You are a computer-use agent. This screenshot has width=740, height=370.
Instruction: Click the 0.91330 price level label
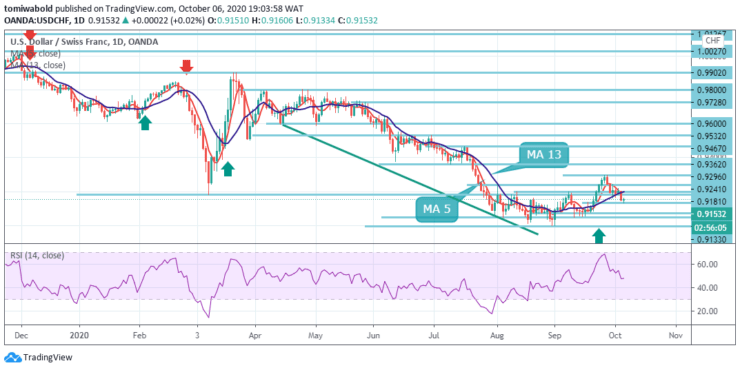click(711, 239)
